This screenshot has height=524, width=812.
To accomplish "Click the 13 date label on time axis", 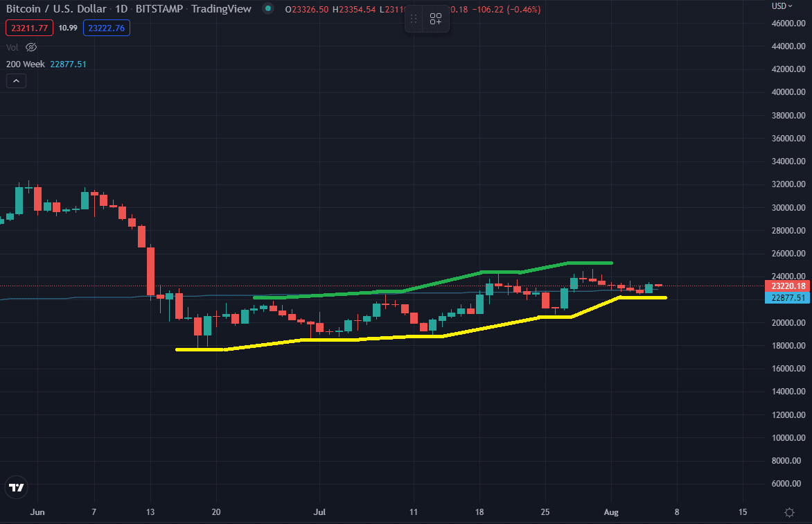I will [150, 512].
